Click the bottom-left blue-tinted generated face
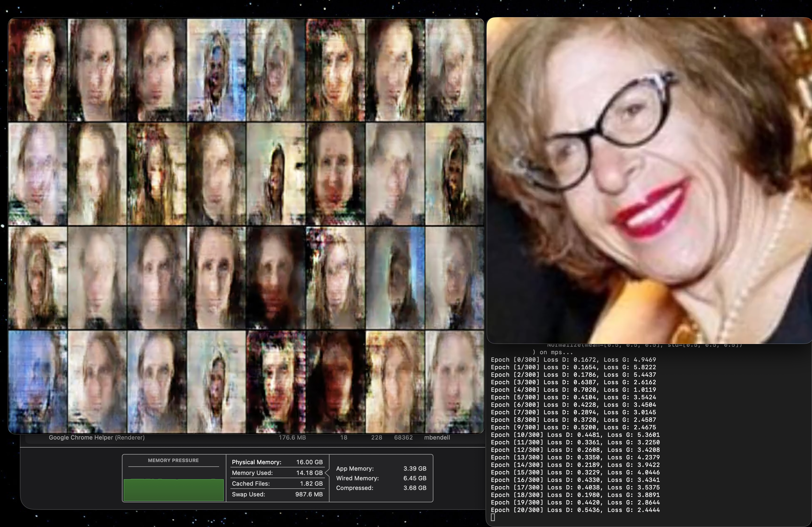 click(x=38, y=382)
